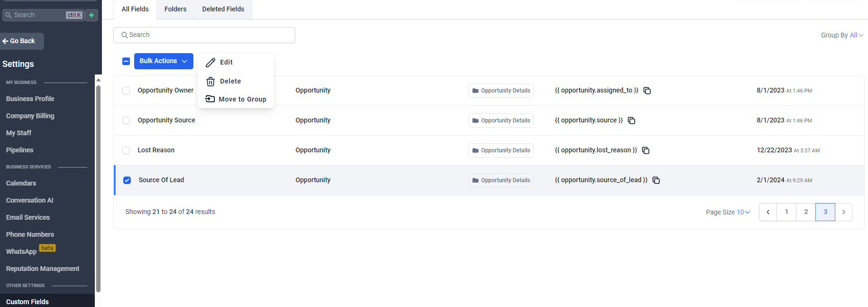Copy the opportunity.assigned_to merge key

[x=647, y=91]
